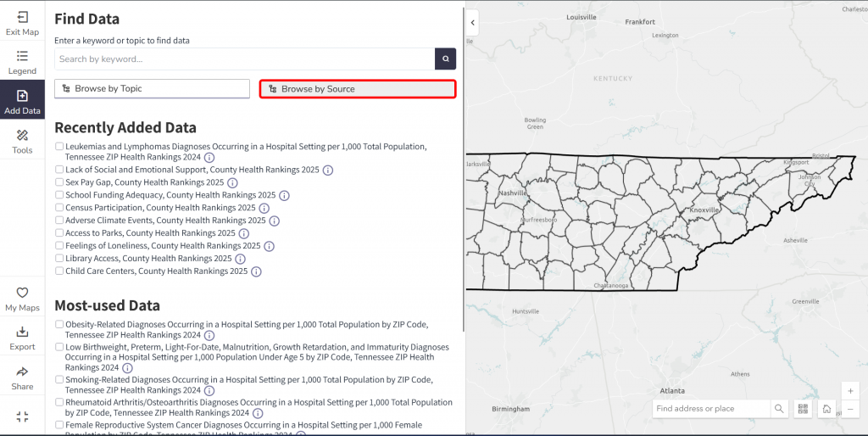Click the map home extent icon
Image resolution: width=868 pixels, height=436 pixels.
[826, 409]
